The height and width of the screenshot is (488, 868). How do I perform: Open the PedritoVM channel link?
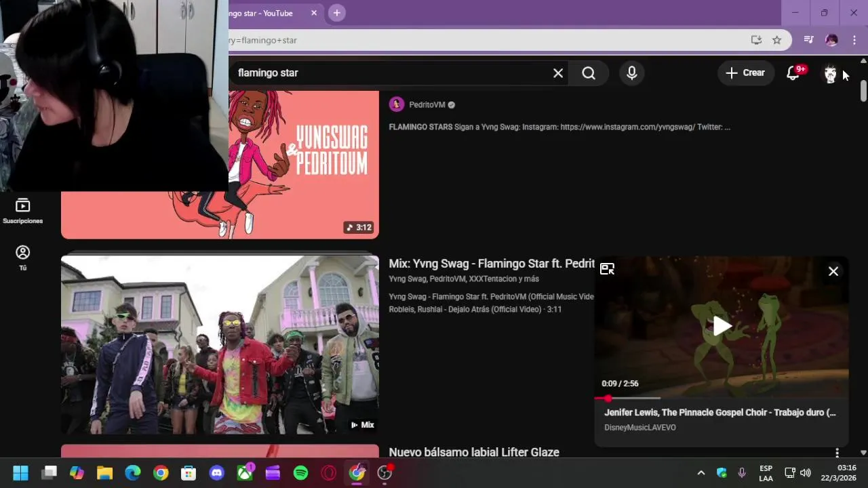[427, 105]
